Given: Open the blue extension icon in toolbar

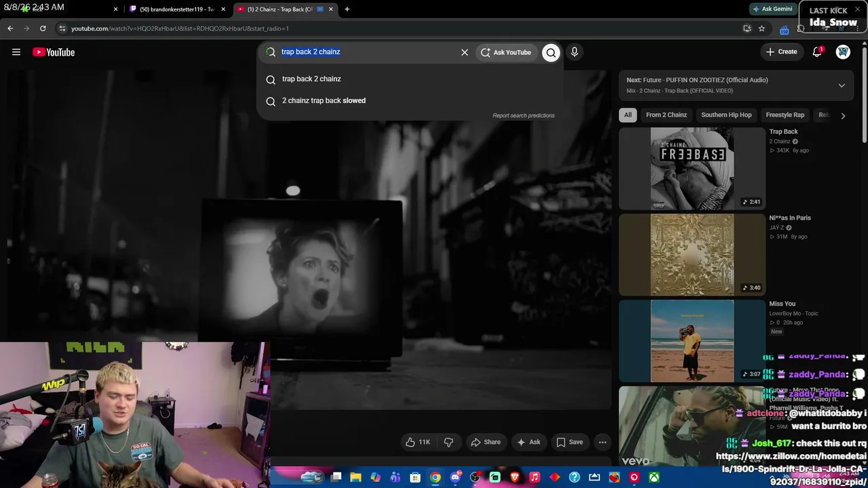Looking at the screenshot, I should click(784, 29).
